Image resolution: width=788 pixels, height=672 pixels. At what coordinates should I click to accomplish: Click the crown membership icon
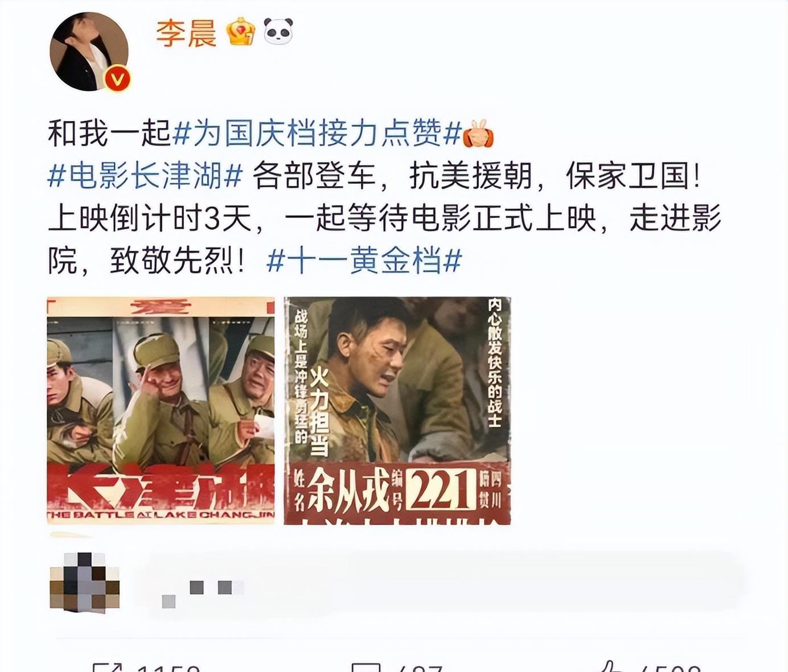pos(241,31)
